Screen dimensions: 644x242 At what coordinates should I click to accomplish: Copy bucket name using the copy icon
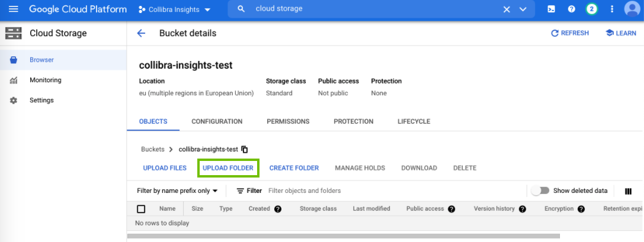tap(245, 150)
